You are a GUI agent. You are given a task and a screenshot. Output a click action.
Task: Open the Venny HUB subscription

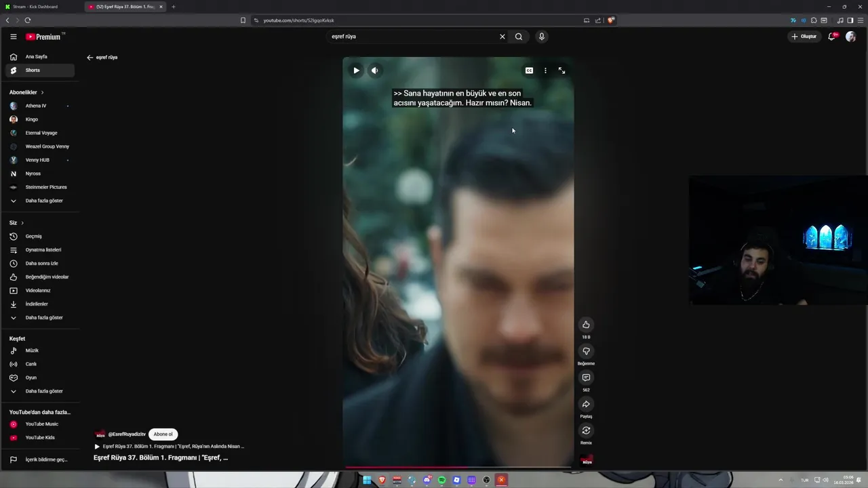click(41, 160)
